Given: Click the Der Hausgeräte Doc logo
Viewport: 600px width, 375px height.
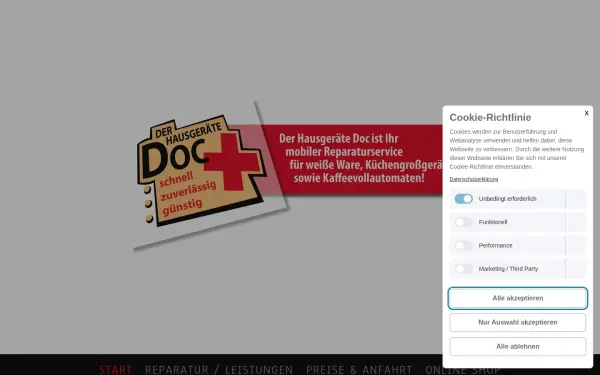Looking at the screenshot, I should pos(201,170).
